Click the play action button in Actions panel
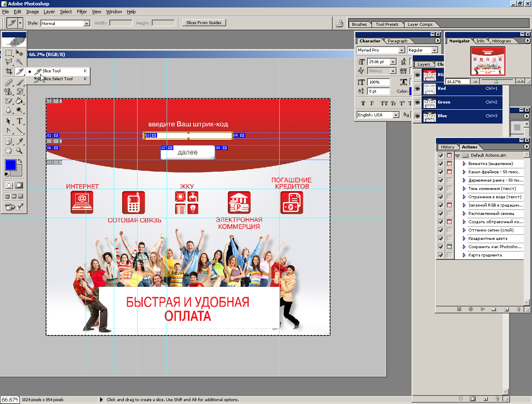This screenshot has height=404, width=532. (x=483, y=309)
